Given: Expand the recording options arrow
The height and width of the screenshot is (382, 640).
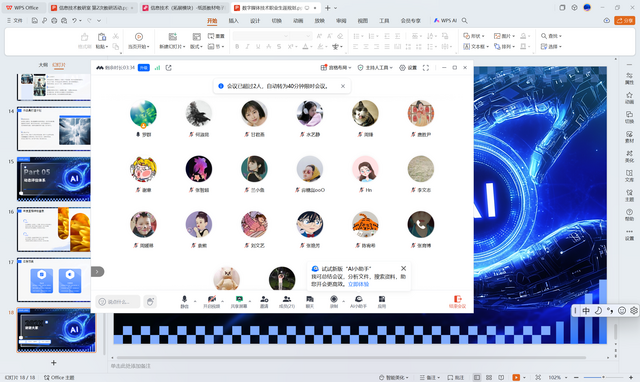Looking at the screenshot, I should (x=344, y=301).
